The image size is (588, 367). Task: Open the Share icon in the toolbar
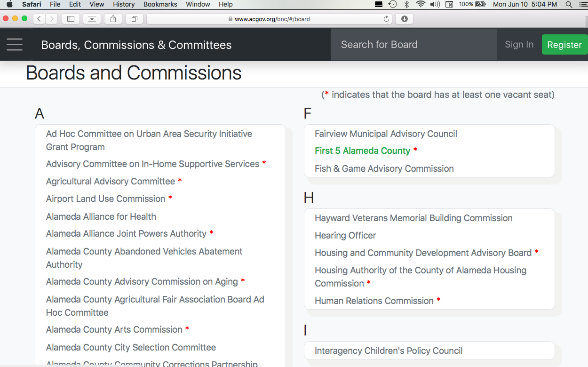click(113, 19)
